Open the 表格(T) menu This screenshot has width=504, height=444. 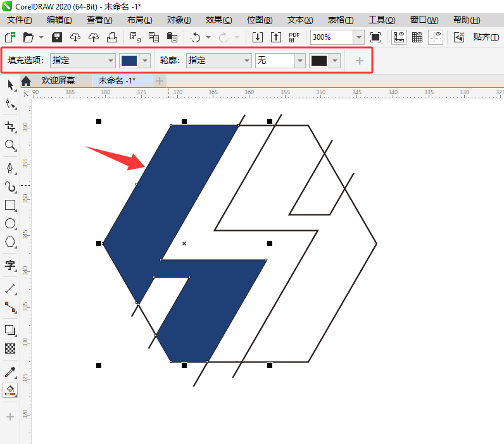(x=341, y=20)
